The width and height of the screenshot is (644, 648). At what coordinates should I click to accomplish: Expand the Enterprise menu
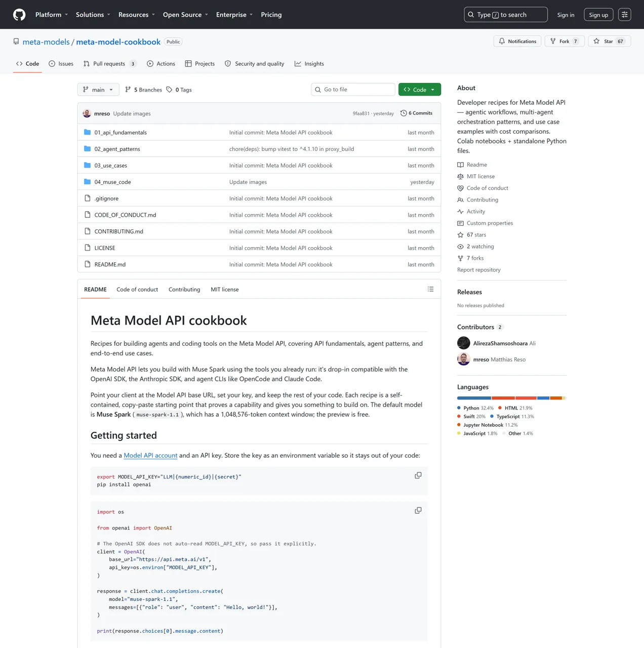[x=234, y=15]
